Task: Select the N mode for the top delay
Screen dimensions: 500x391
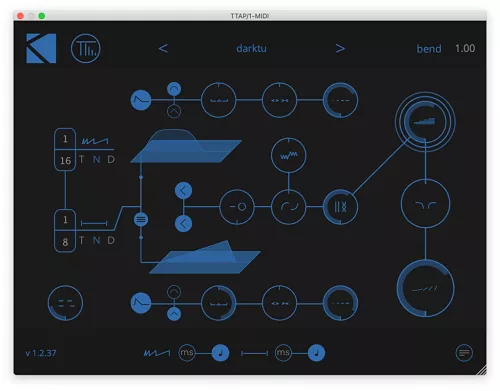Action: coord(96,160)
